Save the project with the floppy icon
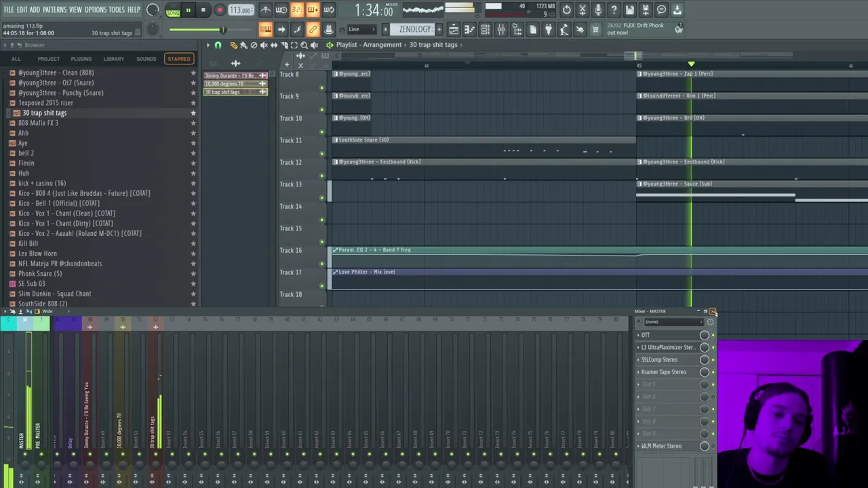Viewport: 868px width, 488px height. 629,10
